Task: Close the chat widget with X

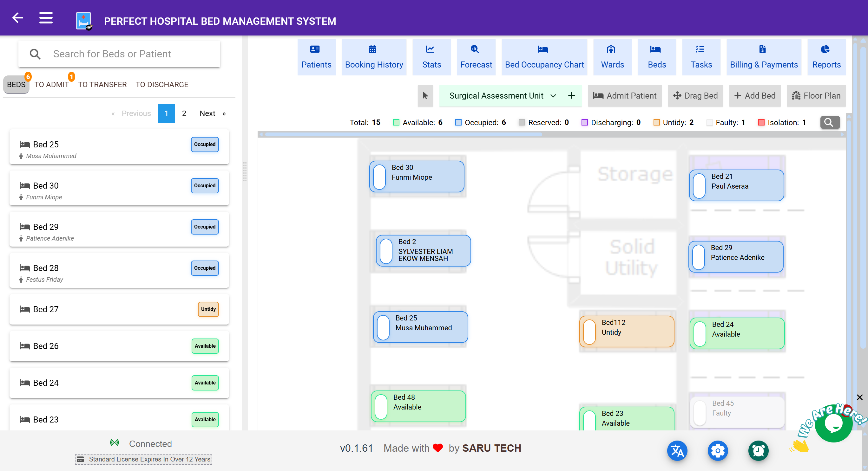Action: tap(859, 397)
